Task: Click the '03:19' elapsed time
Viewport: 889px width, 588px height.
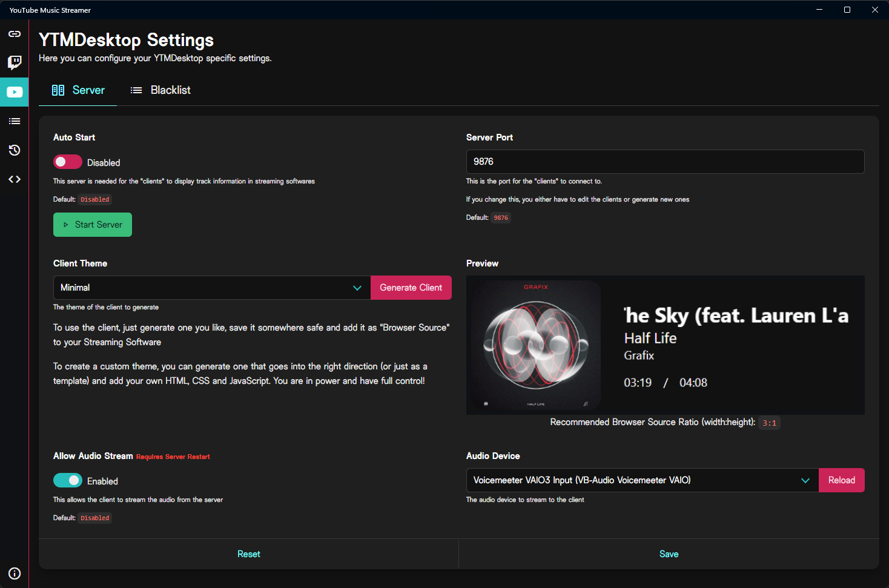Action: coord(638,383)
